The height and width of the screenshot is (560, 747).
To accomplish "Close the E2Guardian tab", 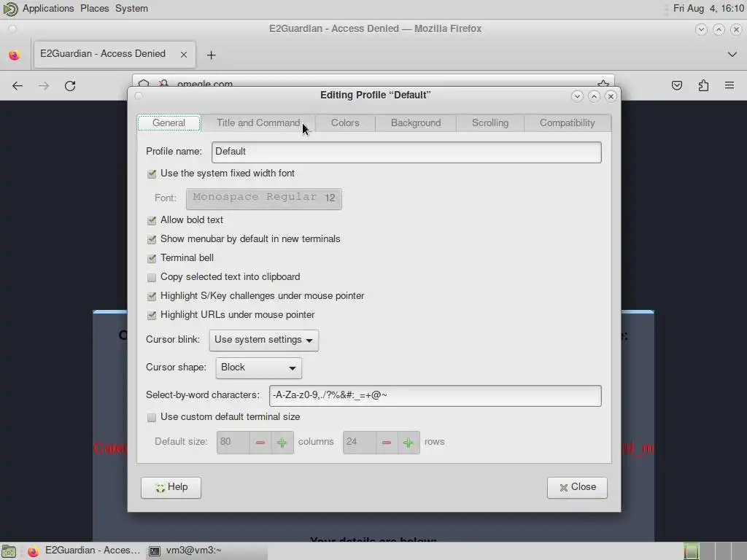I will pos(184,55).
